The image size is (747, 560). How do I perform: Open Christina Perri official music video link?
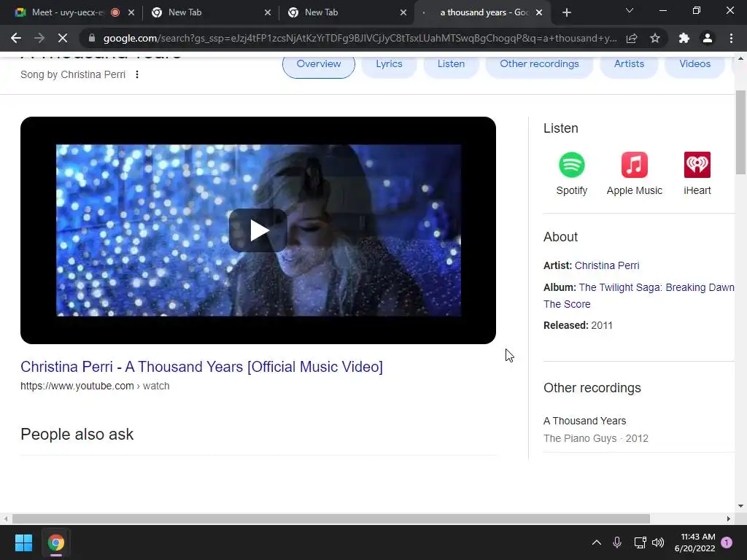coord(201,367)
